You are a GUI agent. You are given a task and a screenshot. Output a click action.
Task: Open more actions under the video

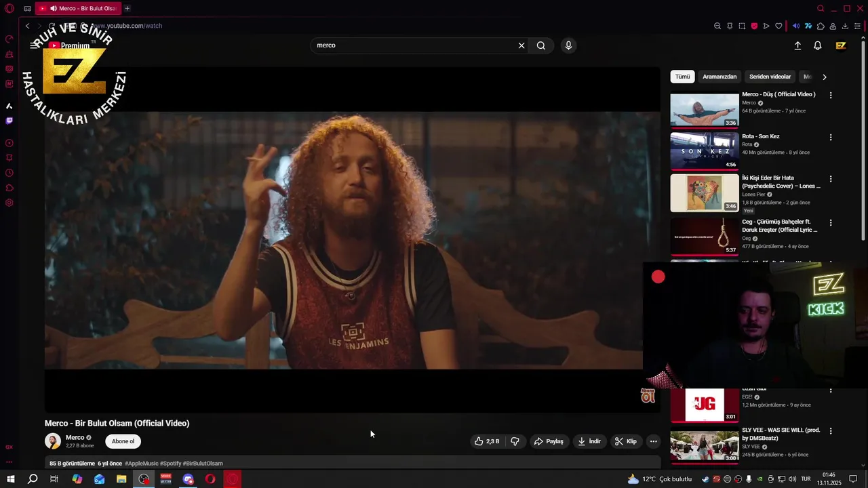coord(653,441)
